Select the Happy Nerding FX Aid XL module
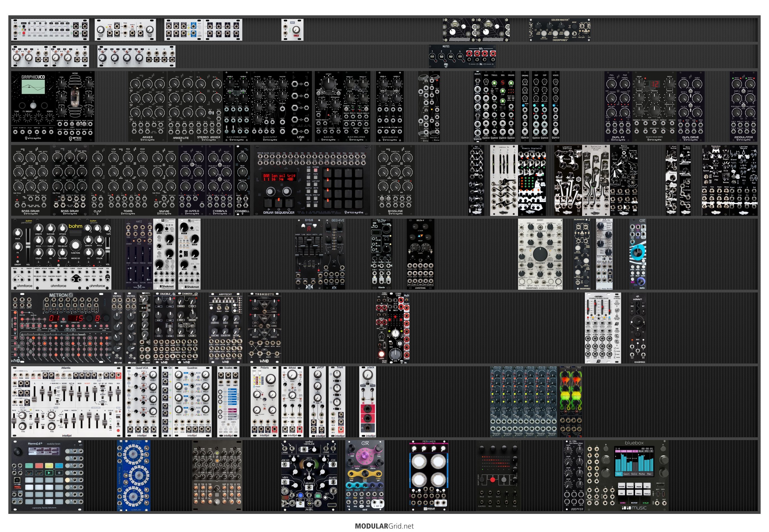 [x=605, y=254]
